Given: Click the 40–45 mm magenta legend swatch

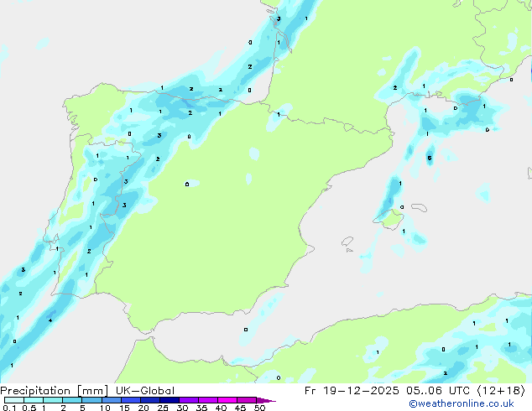Looking at the screenshot, I should (x=227, y=400).
